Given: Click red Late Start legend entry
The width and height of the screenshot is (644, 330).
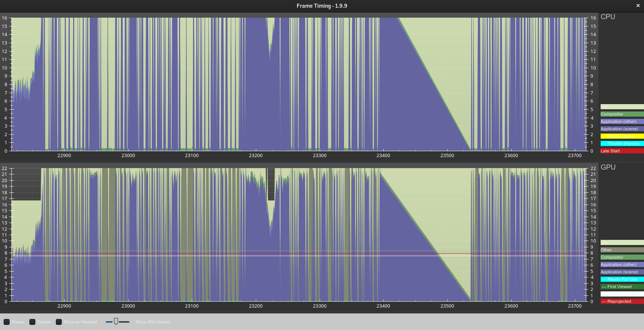Looking at the screenshot, I should point(622,151).
